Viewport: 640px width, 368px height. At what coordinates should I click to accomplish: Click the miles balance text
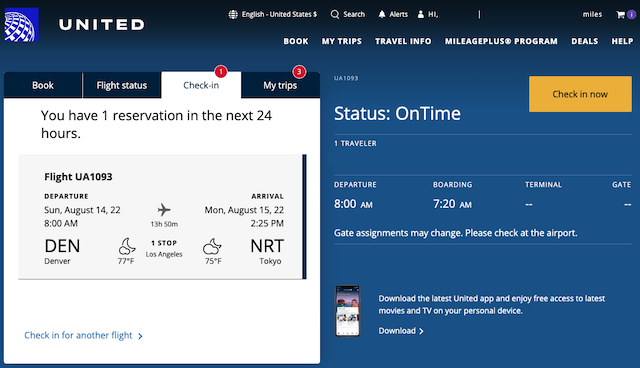(x=592, y=14)
